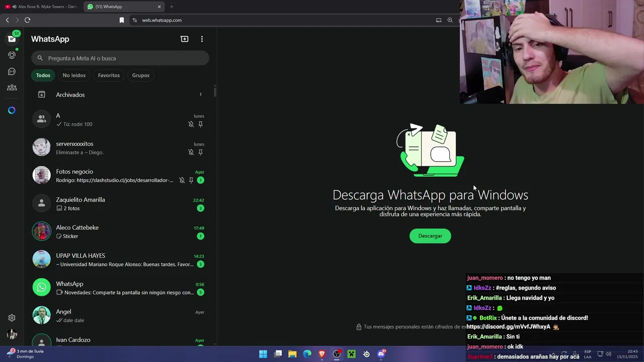Click the muted bell icon on servenxxxxitos chat
This screenshot has width=644, height=362.
(191, 152)
